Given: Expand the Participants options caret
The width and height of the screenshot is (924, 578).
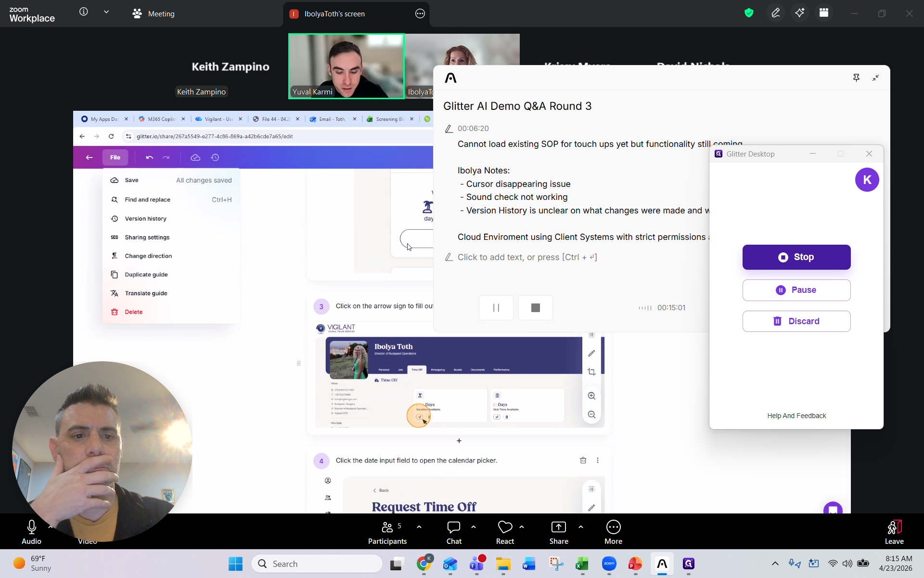Looking at the screenshot, I should [x=419, y=527].
